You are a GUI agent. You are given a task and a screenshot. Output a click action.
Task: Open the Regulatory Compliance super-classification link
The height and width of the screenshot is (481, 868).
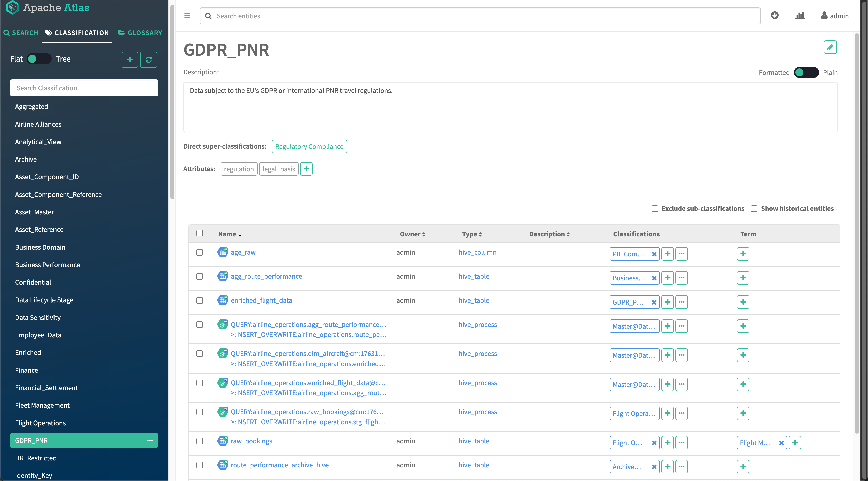point(309,147)
